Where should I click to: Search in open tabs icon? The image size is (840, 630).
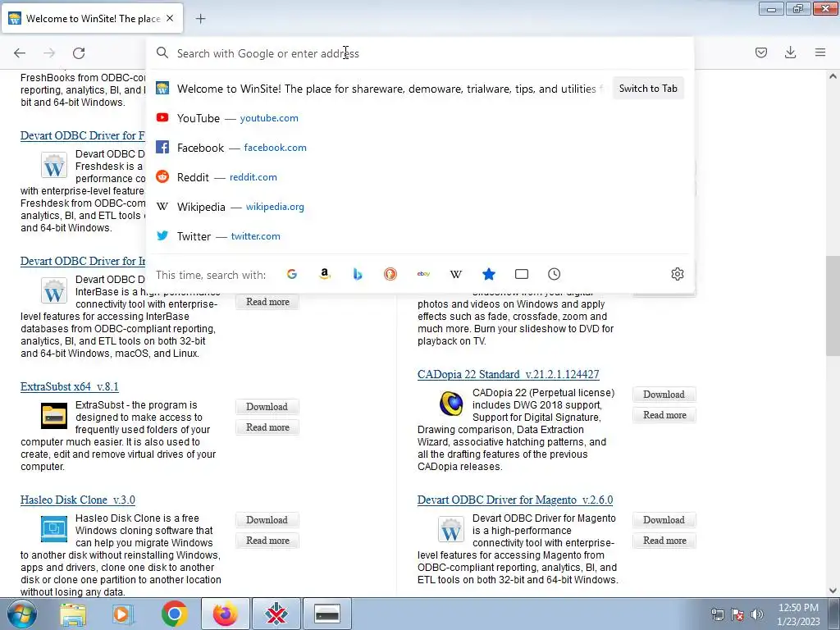click(x=521, y=274)
